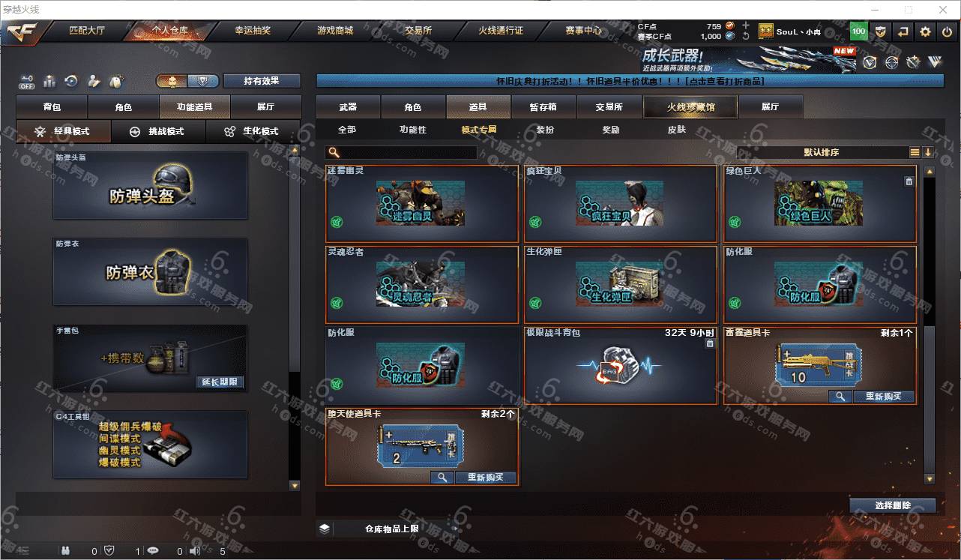Image resolution: width=961 pixels, height=560 pixels.
Task: Open the 默认排序 sort dropdown
Action: pos(822,152)
